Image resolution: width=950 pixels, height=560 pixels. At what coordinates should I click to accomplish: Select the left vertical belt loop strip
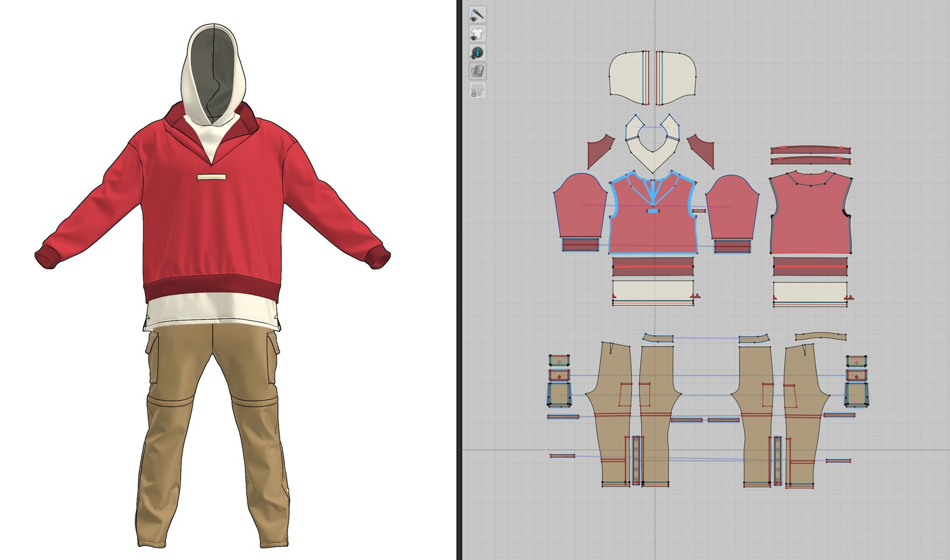coord(636,460)
